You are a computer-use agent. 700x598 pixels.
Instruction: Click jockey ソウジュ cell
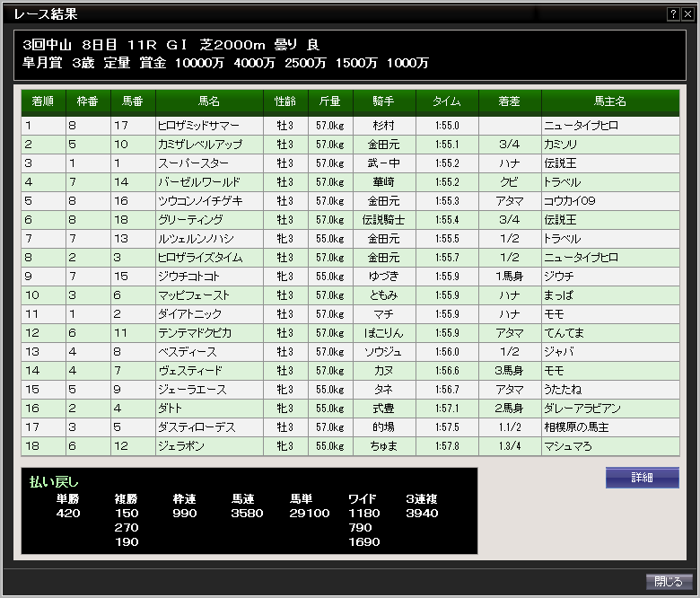(384, 351)
